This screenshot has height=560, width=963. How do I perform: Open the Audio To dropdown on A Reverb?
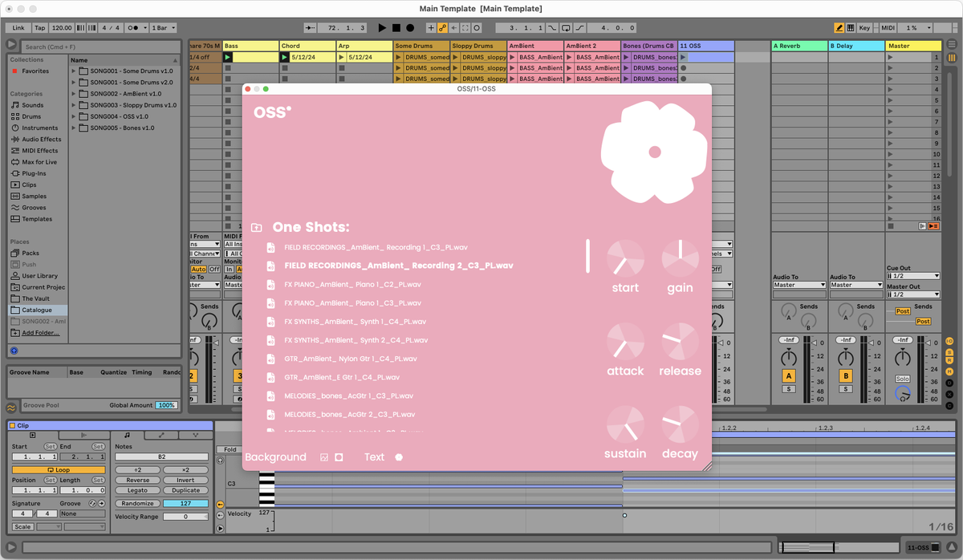click(798, 284)
